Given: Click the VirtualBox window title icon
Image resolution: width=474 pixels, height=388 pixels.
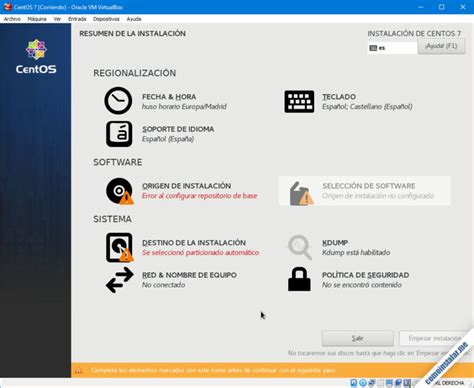Looking at the screenshot, I should coord(7,7).
